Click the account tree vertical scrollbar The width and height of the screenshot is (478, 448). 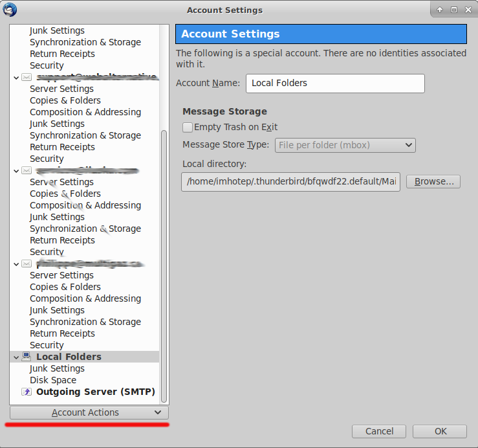click(x=164, y=259)
